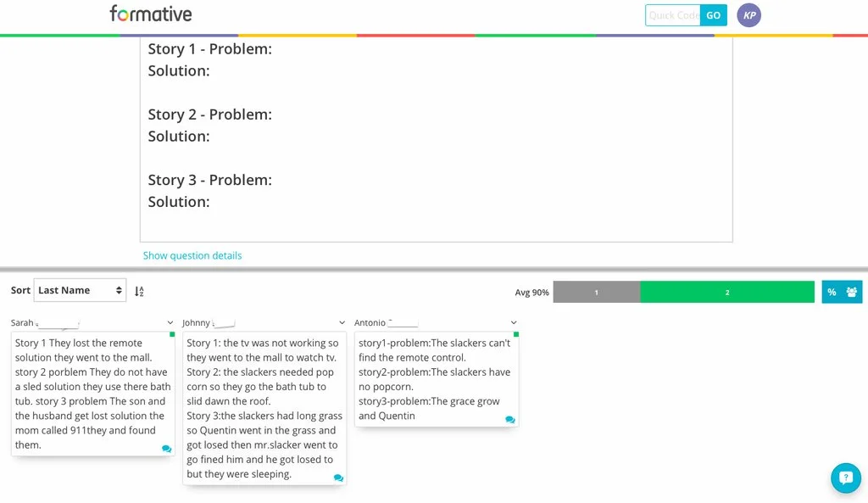Open the KP user avatar menu
Image resolution: width=868 pixels, height=503 pixels.
(x=748, y=15)
